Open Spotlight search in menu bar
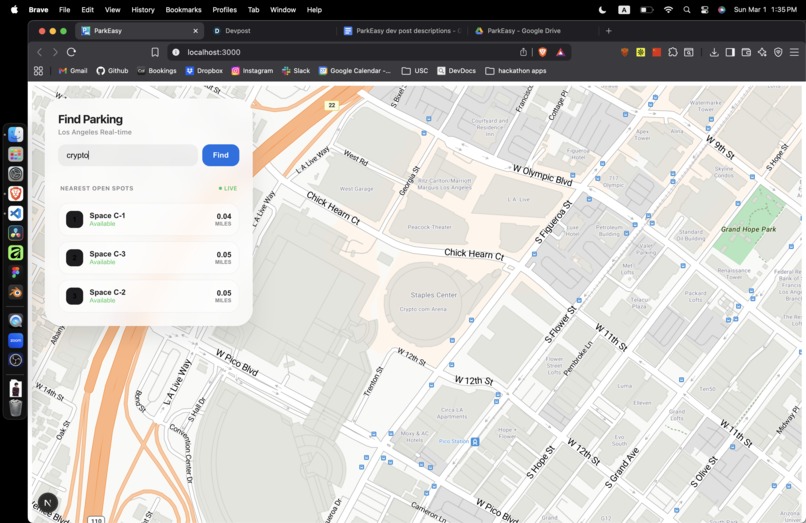 click(x=687, y=10)
